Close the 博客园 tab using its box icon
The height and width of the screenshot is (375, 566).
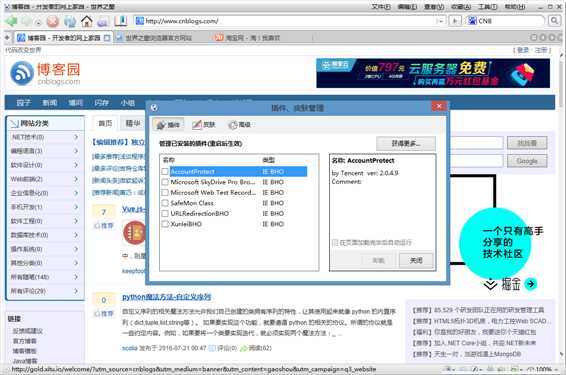pyautogui.click(x=107, y=38)
